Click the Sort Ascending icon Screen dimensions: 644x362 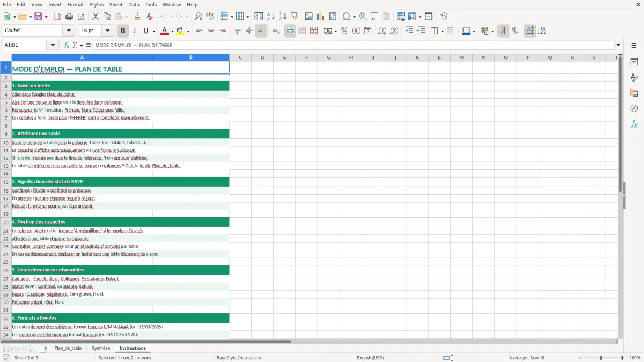pos(271,17)
